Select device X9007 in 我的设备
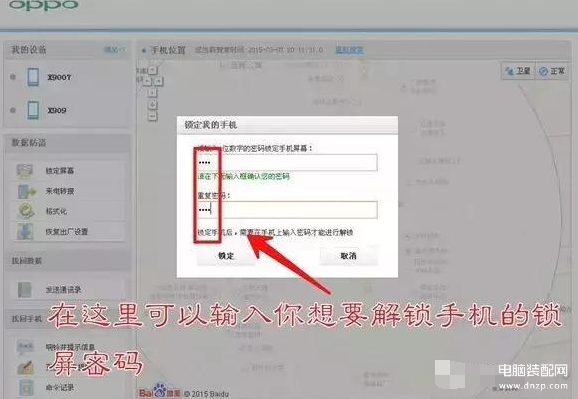This screenshot has height=399, width=578. [66, 77]
